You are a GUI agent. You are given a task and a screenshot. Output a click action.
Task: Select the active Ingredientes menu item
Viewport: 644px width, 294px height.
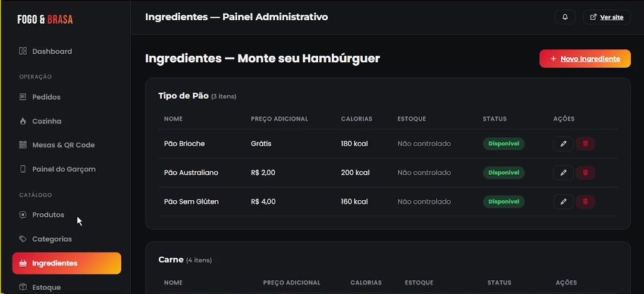pyautogui.click(x=67, y=263)
